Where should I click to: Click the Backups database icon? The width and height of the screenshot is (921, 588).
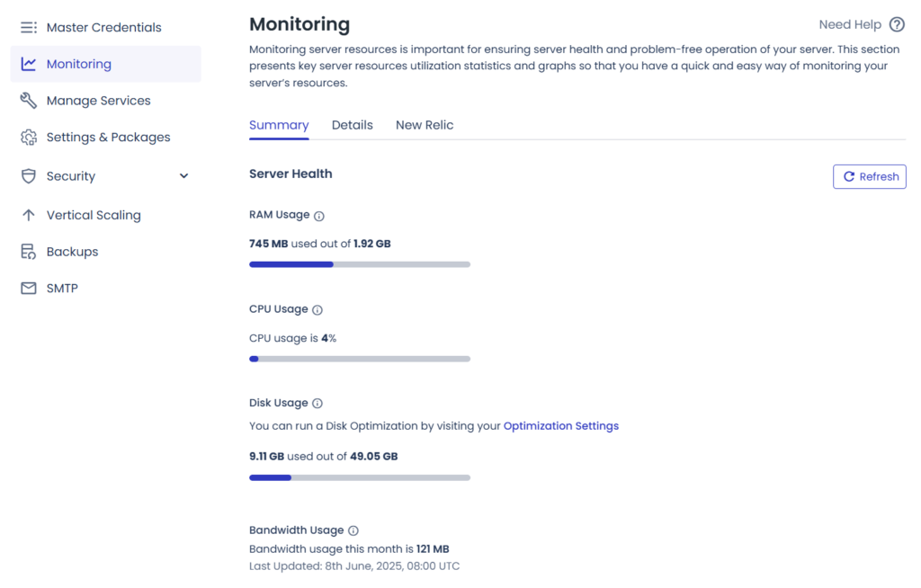[x=28, y=252]
